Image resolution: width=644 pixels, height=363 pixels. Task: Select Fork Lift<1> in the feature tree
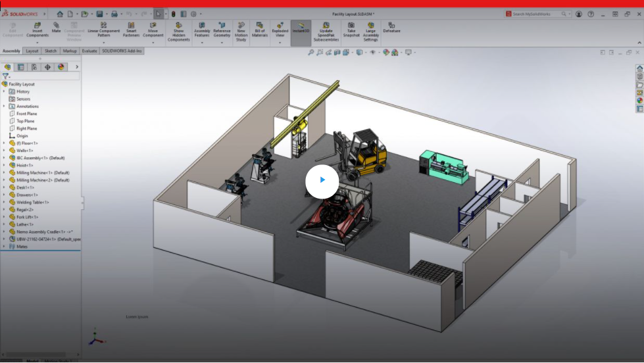[x=27, y=217]
